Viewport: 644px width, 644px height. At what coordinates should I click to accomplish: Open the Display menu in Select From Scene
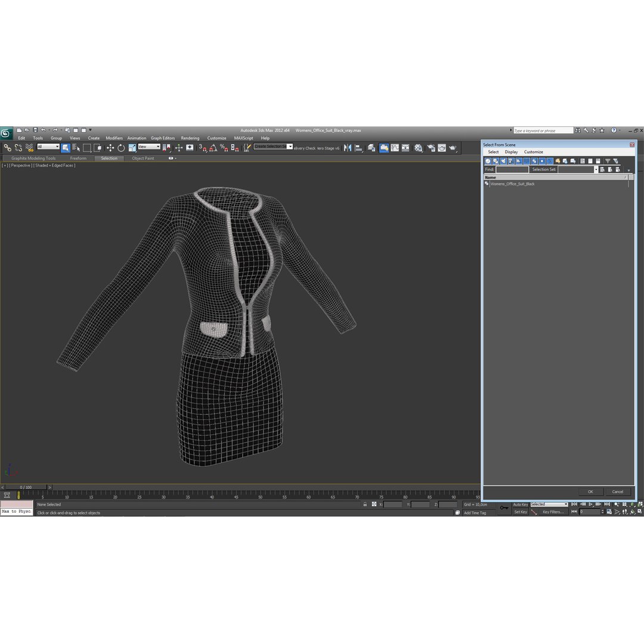[511, 151]
